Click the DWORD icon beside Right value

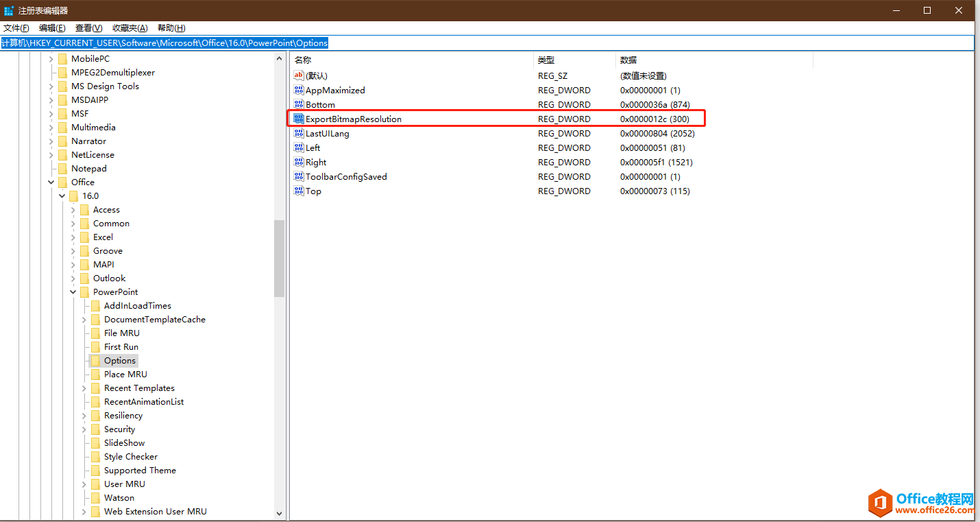(299, 162)
